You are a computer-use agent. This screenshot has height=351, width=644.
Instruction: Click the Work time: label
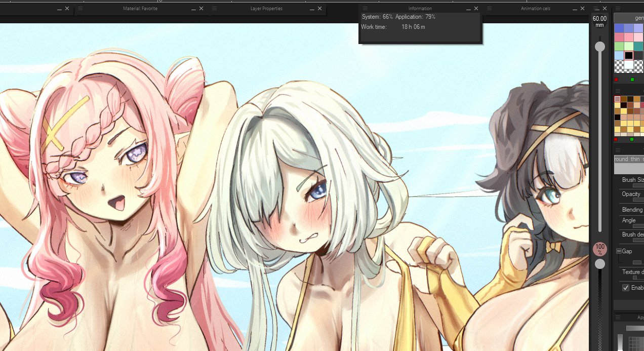pyautogui.click(x=374, y=27)
